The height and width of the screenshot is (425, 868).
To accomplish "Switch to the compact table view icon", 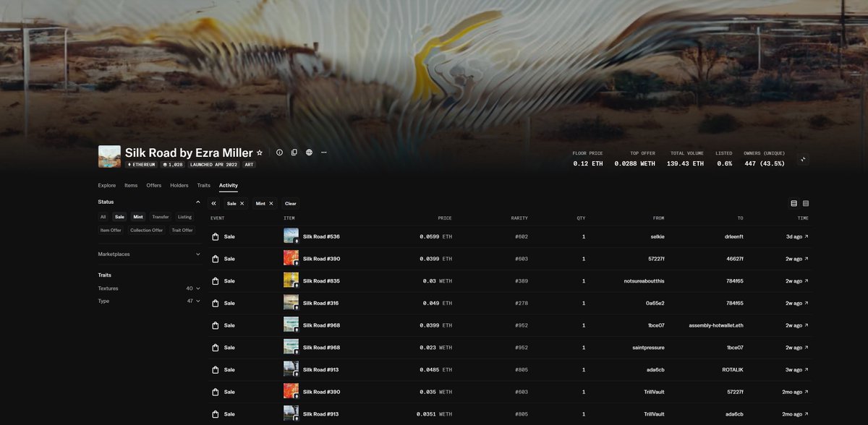I will (806, 204).
